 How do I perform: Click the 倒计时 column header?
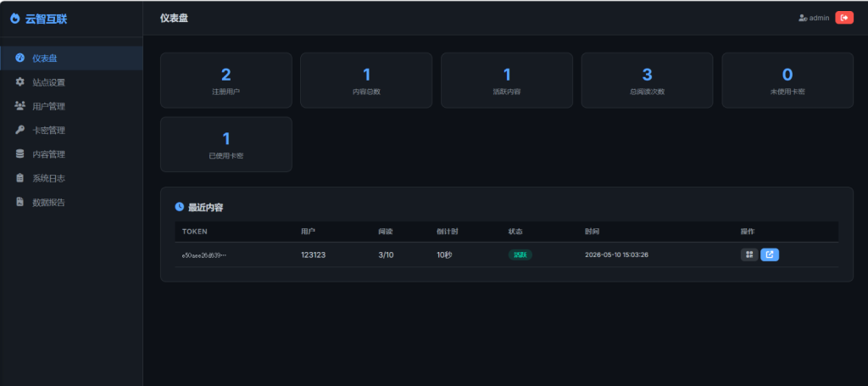[447, 232]
